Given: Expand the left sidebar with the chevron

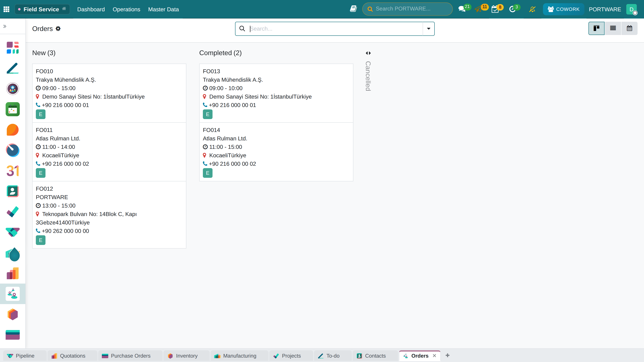Looking at the screenshot, I should point(5,26).
